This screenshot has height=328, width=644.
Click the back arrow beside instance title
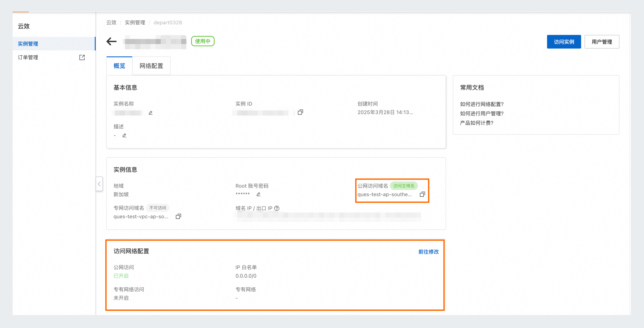click(111, 41)
